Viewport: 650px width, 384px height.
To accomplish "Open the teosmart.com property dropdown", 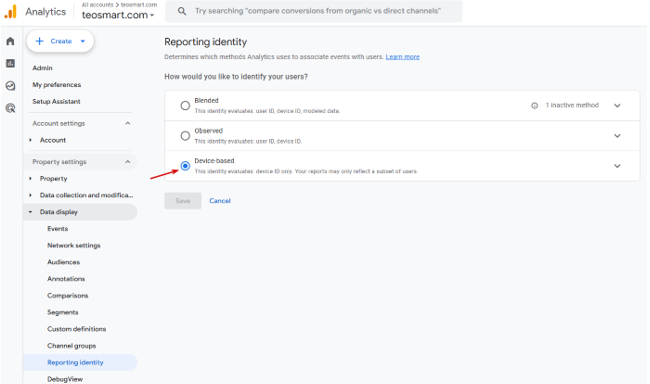I will 118,15.
